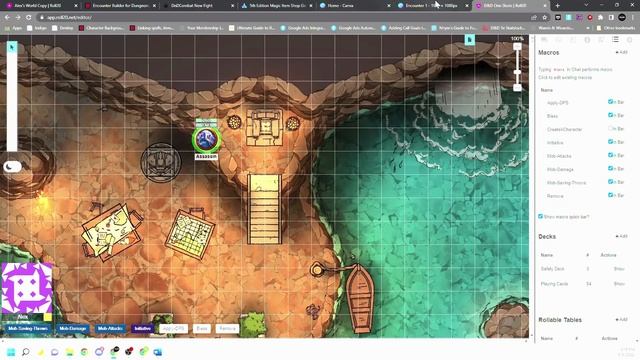This screenshot has width=640, height=360.
Task: Open the Jukebox sidebar icon
Action: tap(601, 40)
